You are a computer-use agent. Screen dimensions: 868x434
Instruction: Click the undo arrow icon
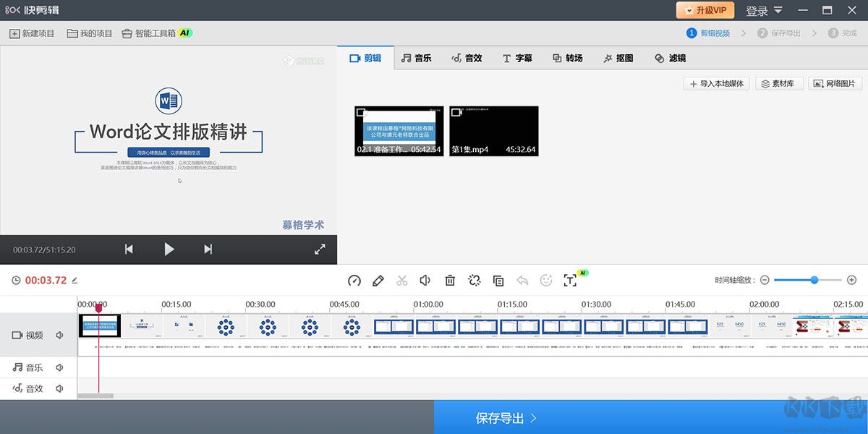pos(522,281)
